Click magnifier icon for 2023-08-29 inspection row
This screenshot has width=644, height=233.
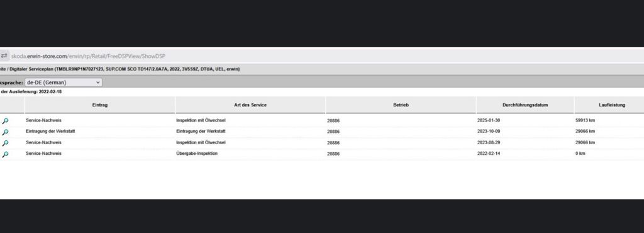point(5,143)
